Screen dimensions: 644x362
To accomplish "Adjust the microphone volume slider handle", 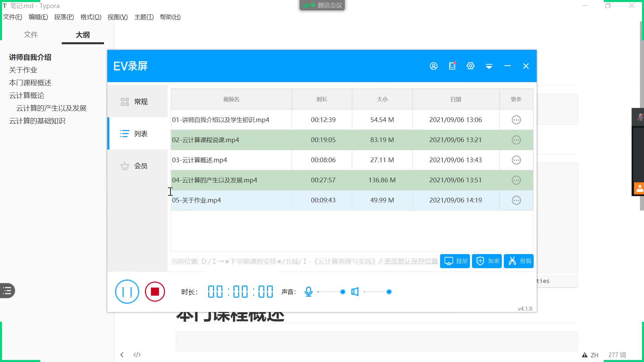I will tap(342, 292).
